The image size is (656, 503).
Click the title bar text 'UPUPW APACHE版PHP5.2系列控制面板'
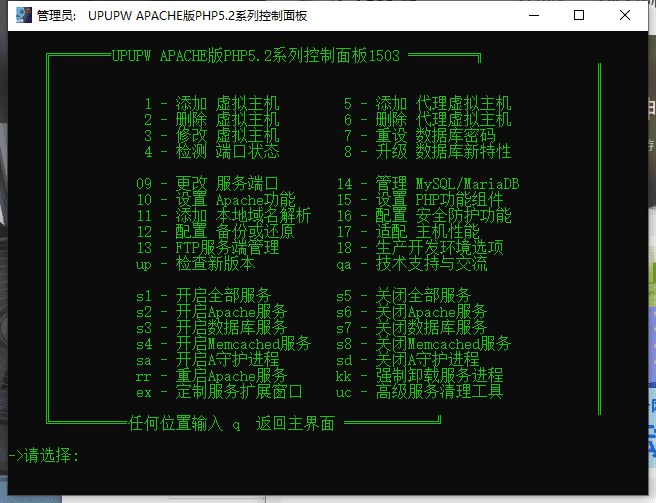[197, 16]
